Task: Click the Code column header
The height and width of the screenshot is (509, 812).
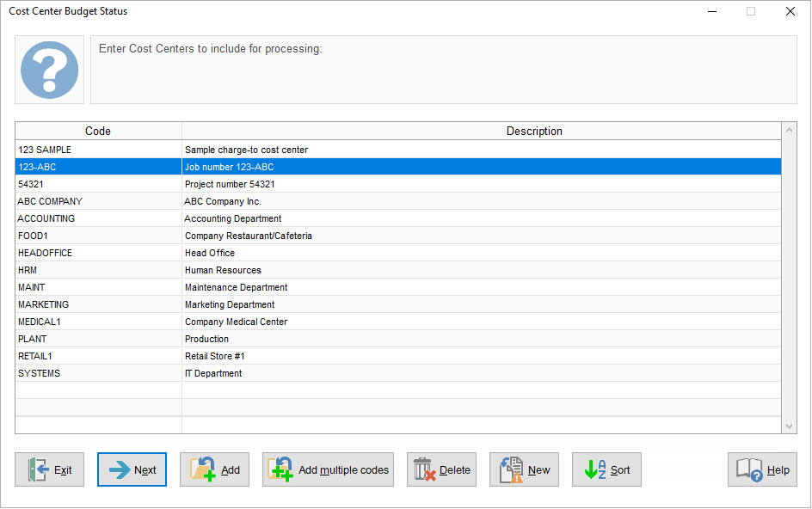Action: (98, 132)
